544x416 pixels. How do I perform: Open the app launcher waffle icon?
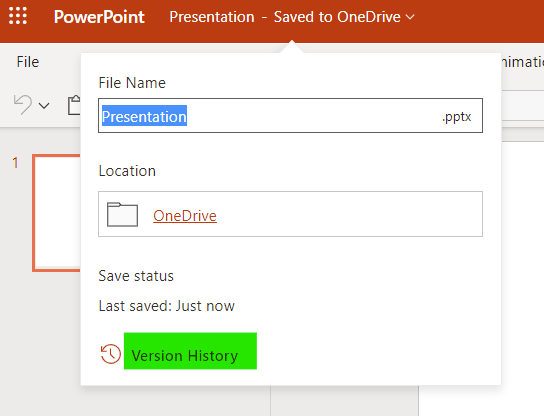pyautogui.click(x=18, y=16)
